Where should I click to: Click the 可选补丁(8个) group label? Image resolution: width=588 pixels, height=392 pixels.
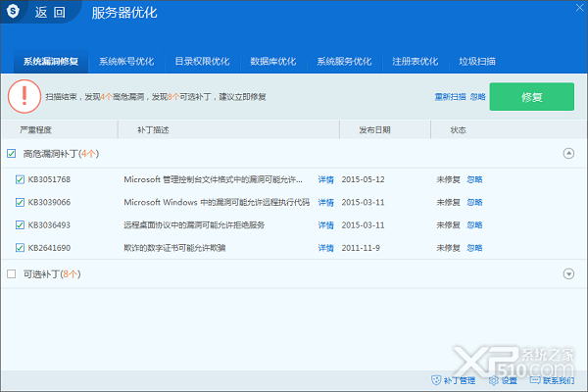coord(52,274)
